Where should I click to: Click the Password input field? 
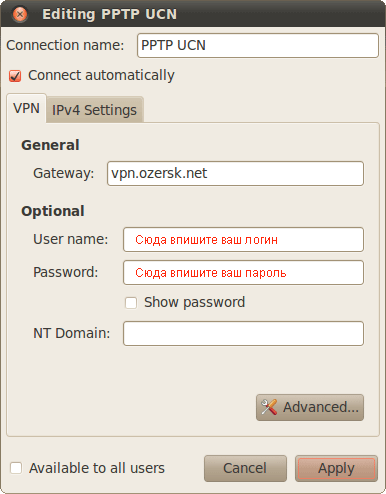(243, 272)
